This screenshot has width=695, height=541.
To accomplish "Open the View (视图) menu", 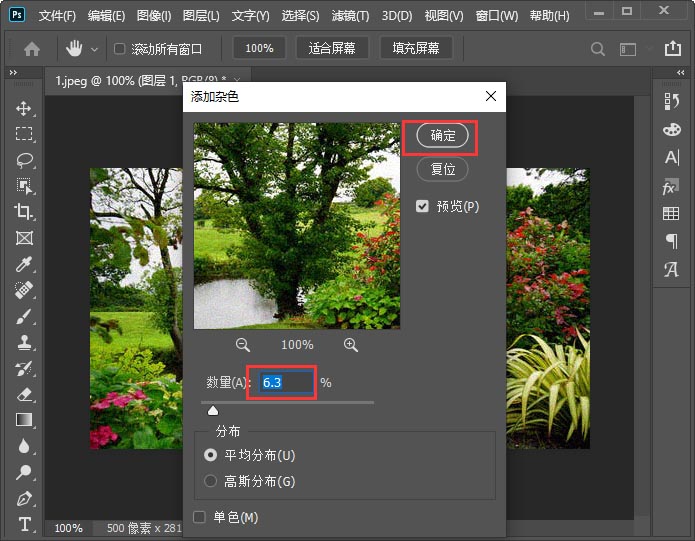I will pos(444,16).
